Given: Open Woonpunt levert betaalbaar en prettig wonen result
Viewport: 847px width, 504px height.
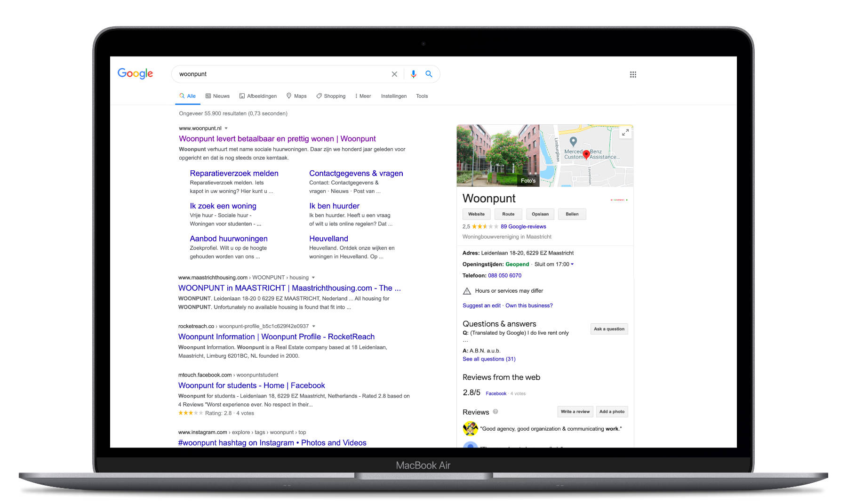Looking at the screenshot, I should click(x=277, y=139).
